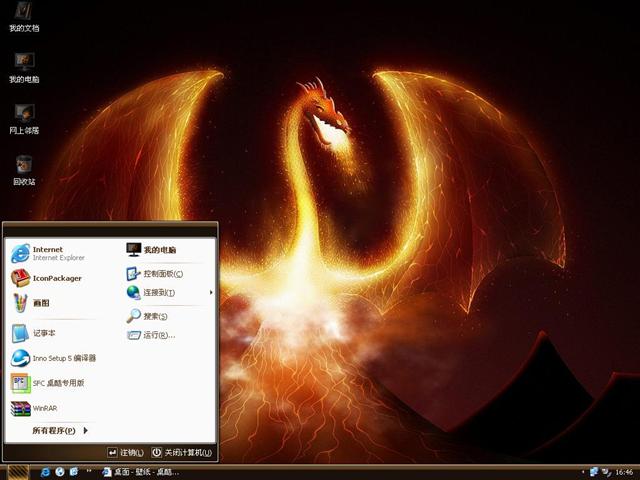640x480 pixels.
Task: Click the 注销 (Log off) button
Action: (x=125, y=453)
